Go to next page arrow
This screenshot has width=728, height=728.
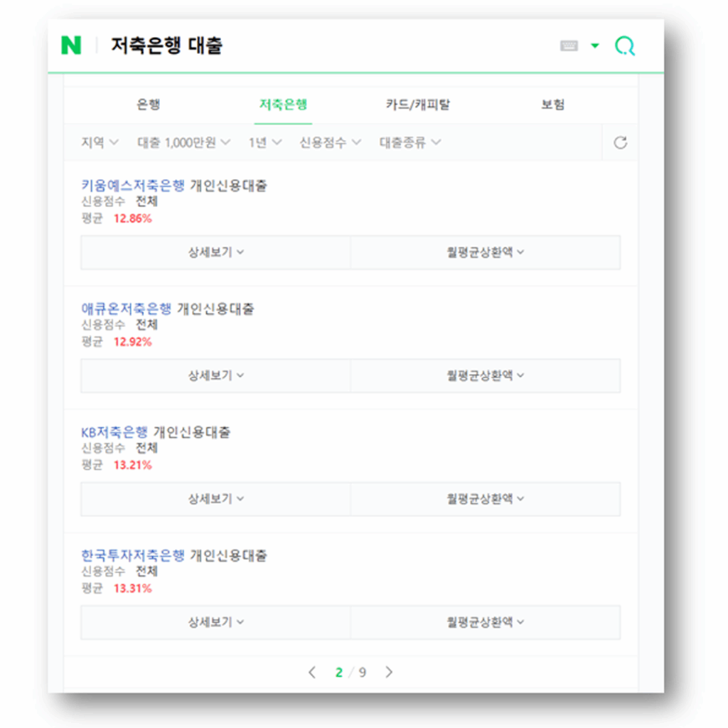click(389, 673)
